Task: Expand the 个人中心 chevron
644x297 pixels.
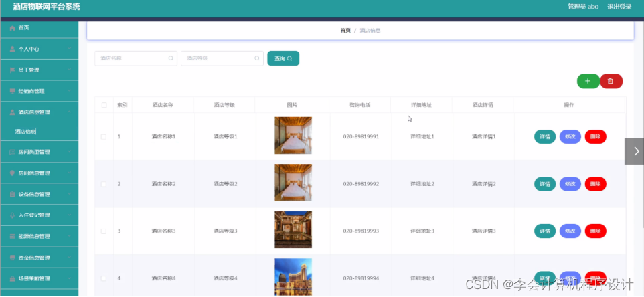Action: [x=69, y=49]
